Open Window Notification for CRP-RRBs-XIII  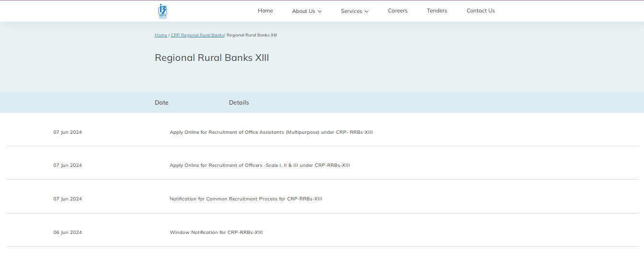point(216,233)
